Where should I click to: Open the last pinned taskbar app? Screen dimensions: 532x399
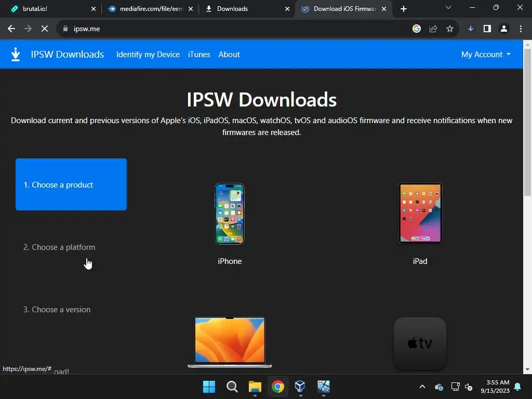pos(323,387)
